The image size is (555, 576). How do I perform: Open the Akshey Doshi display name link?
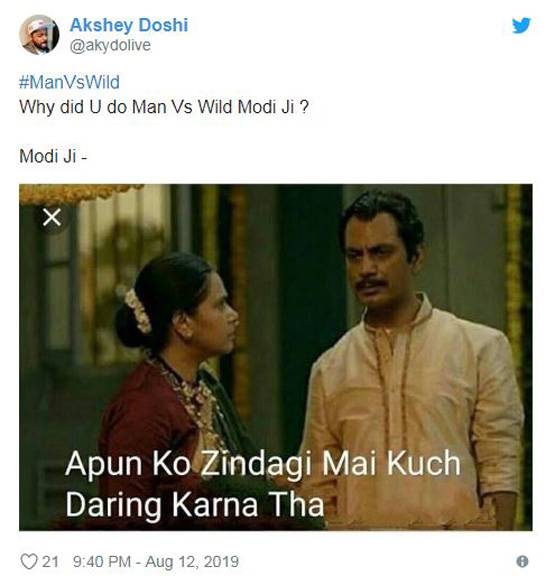(x=129, y=25)
